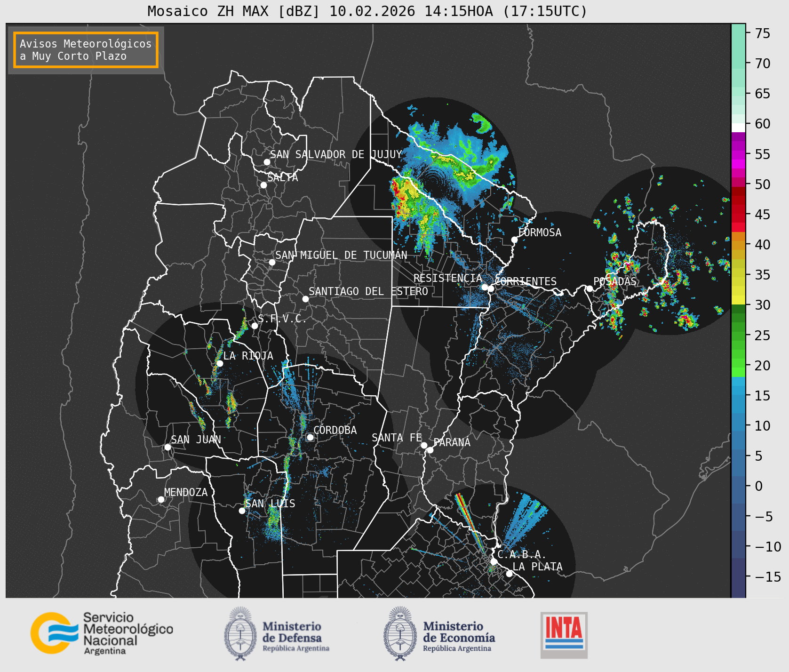
Task: Click the Avisos Meteorológicos a Muy Corto Plazo box
Action: pos(86,50)
